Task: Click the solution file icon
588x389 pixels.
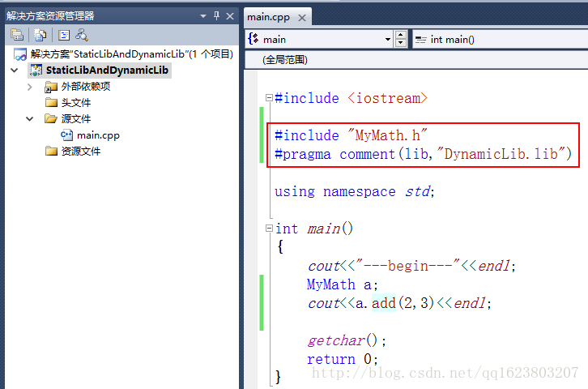Action: 20,54
